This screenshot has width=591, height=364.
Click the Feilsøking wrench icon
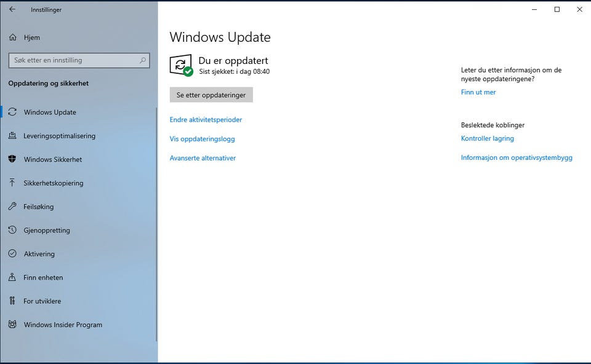click(x=12, y=206)
